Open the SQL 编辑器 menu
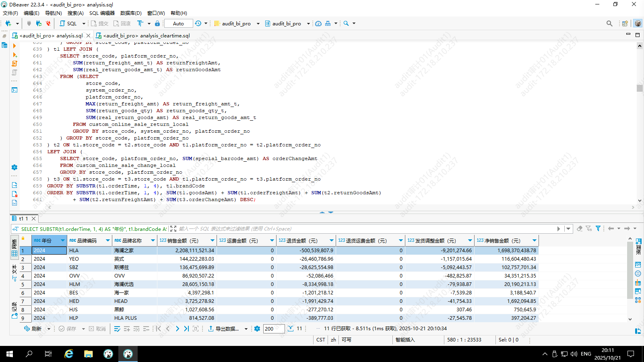The height and width of the screenshot is (362, 644). click(x=102, y=13)
